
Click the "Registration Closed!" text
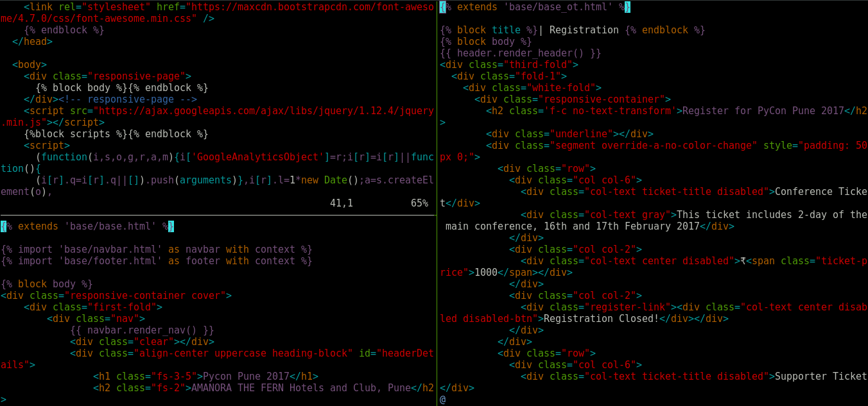[x=602, y=319]
